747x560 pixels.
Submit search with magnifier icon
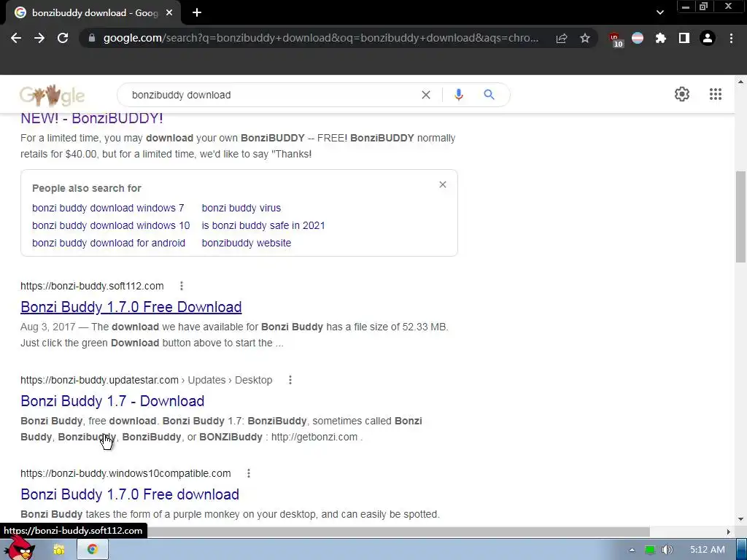(x=489, y=95)
